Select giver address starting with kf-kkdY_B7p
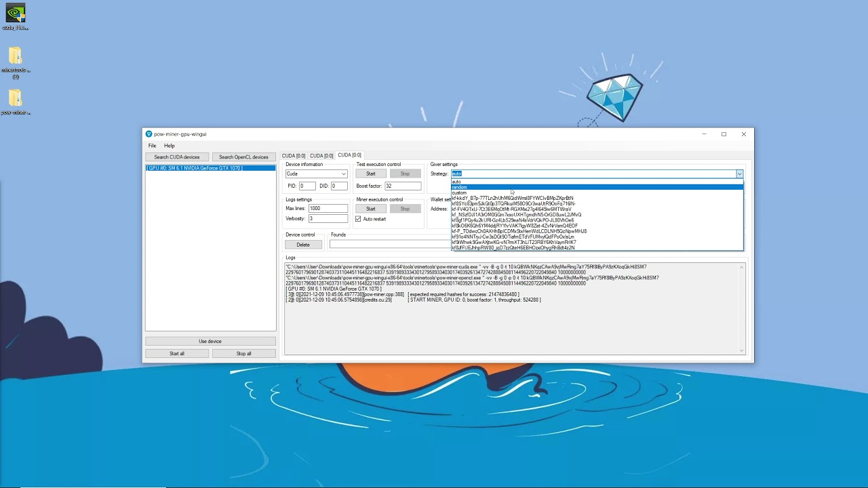The width and height of the screenshot is (868, 488). (597, 198)
